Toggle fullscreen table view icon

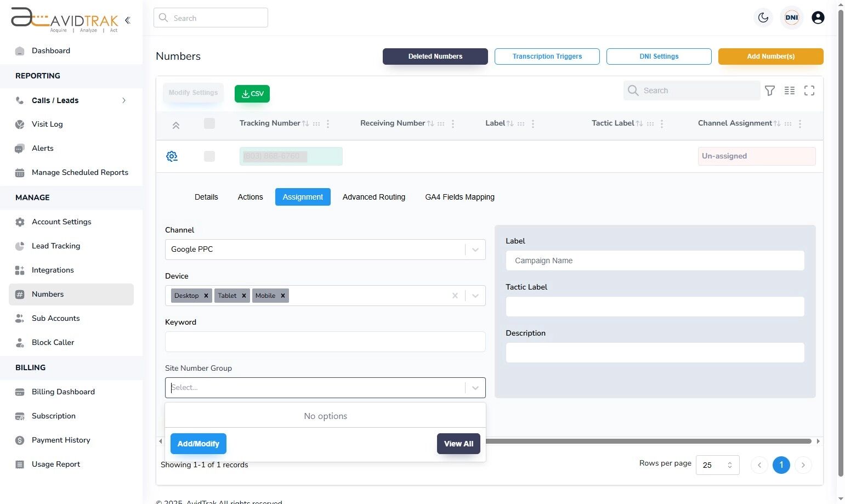click(809, 90)
